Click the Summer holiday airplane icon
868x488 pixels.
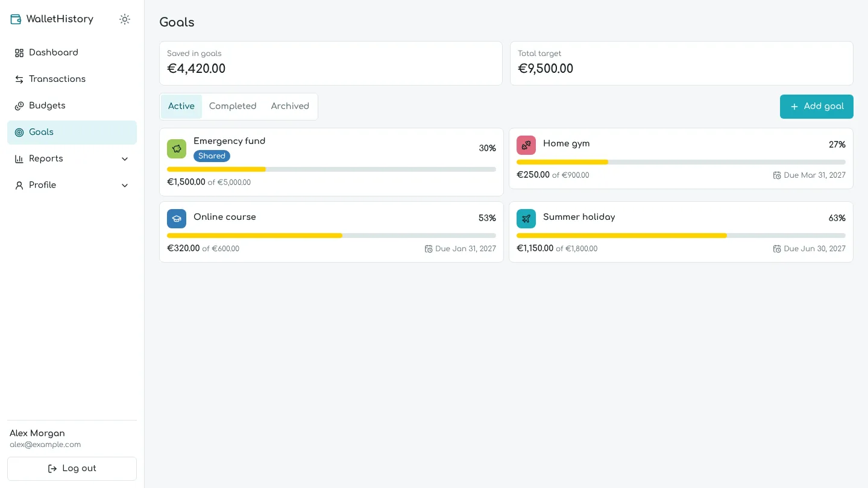(x=526, y=219)
